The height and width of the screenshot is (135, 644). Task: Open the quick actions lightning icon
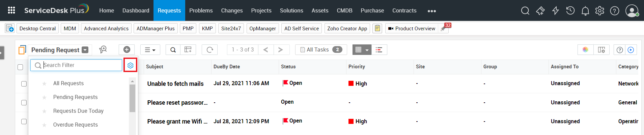tap(555, 11)
